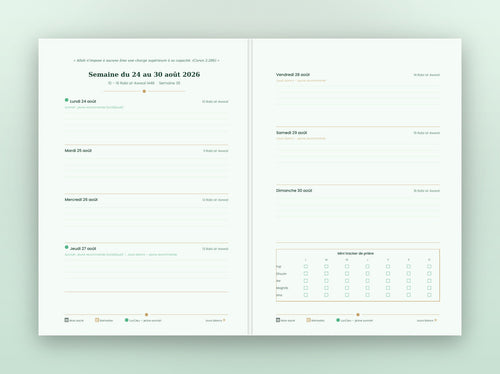Click the dark square legend icon on right page
500x374 pixels.
point(278,320)
